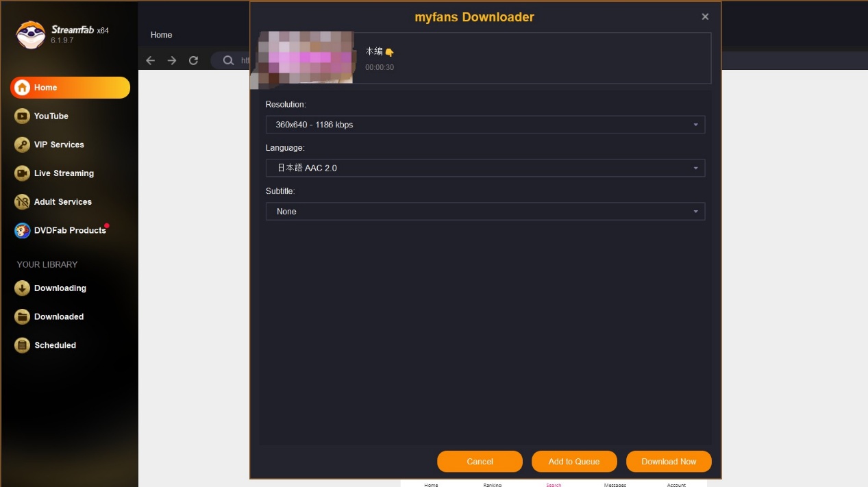Viewport: 868px width, 487px height.
Task: Click the video title 本編
Action: pyautogui.click(x=380, y=51)
